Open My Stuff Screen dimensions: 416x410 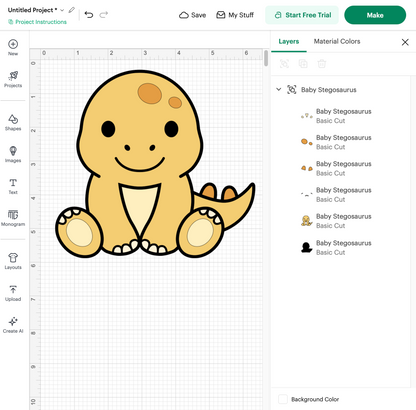[x=235, y=15]
